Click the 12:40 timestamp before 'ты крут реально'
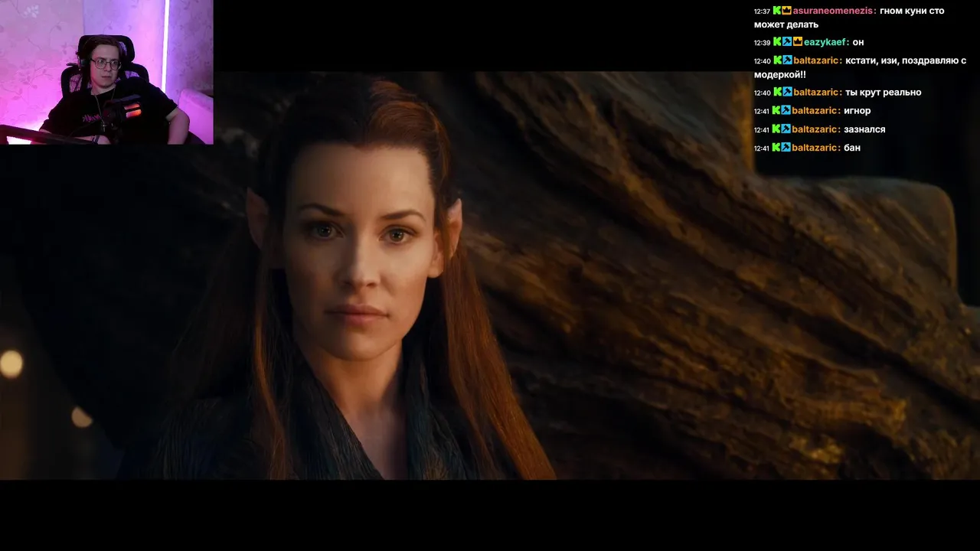Screen dimensions: 980x551 (762, 93)
